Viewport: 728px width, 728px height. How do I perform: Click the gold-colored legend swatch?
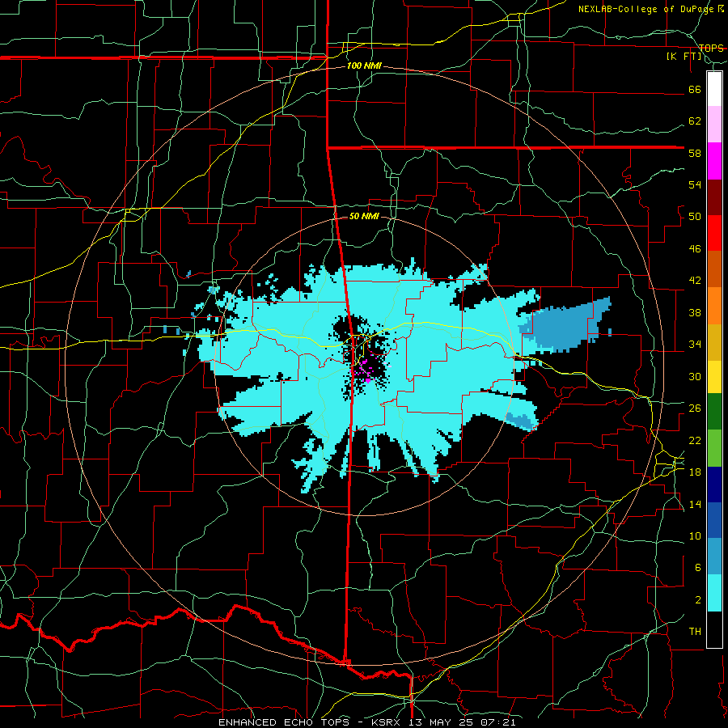click(x=714, y=342)
